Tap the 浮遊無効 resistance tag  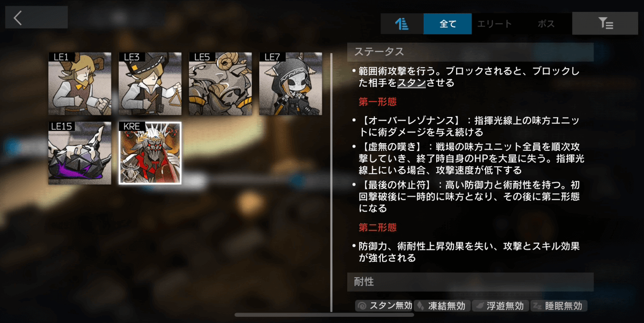tap(499, 306)
